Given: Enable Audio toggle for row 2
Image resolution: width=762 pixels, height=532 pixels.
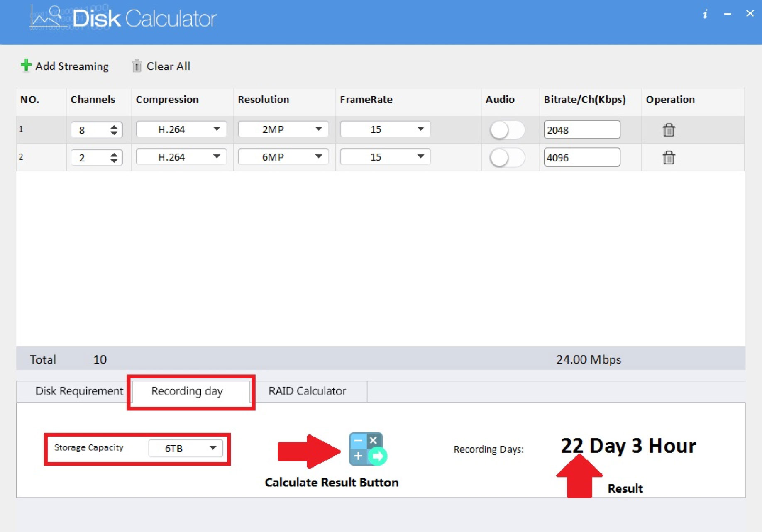Looking at the screenshot, I should 507,158.
